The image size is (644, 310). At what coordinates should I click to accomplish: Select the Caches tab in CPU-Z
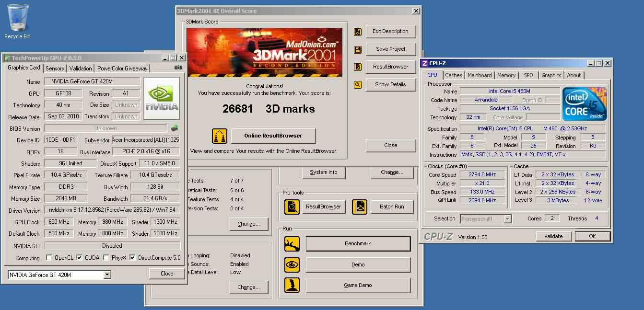click(x=454, y=75)
